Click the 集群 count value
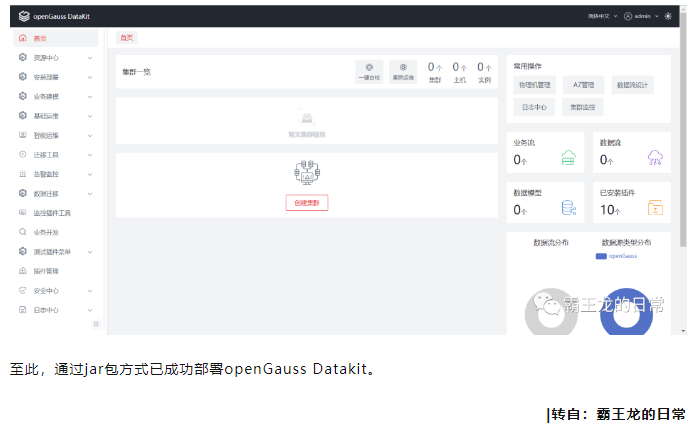 click(431, 67)
